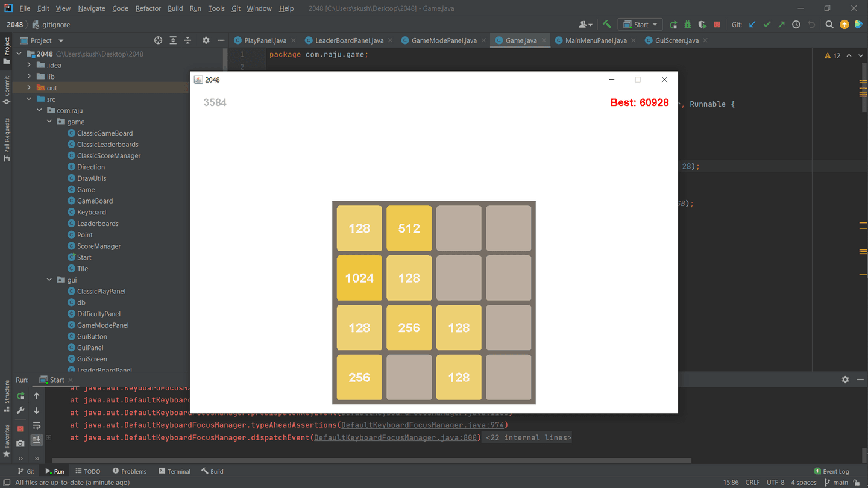Collapse the game package

tap(49, 122)
